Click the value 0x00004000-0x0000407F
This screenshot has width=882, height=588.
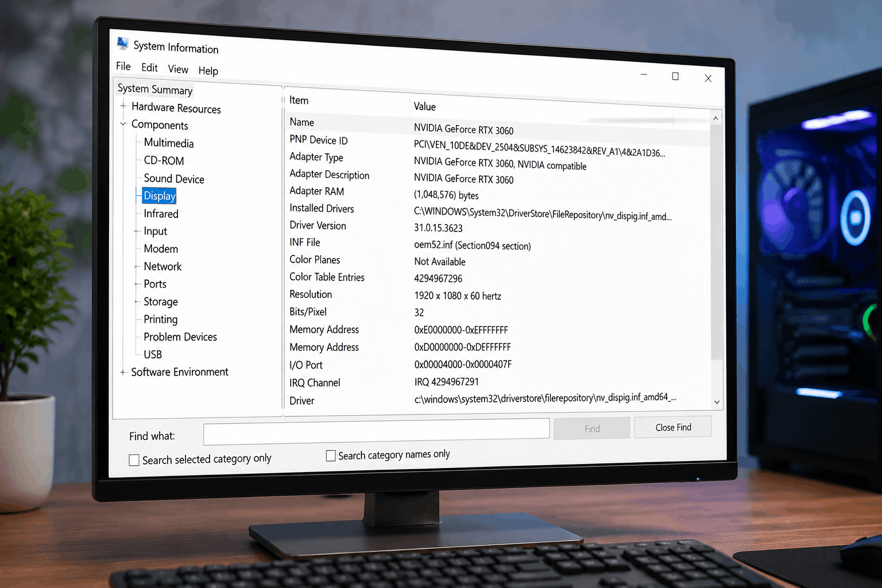(463, 365)
